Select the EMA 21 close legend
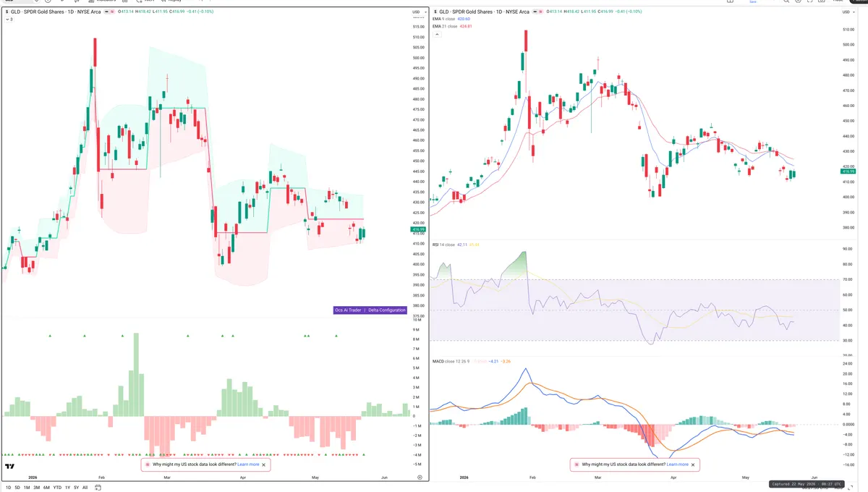 [x=445, y=26]
